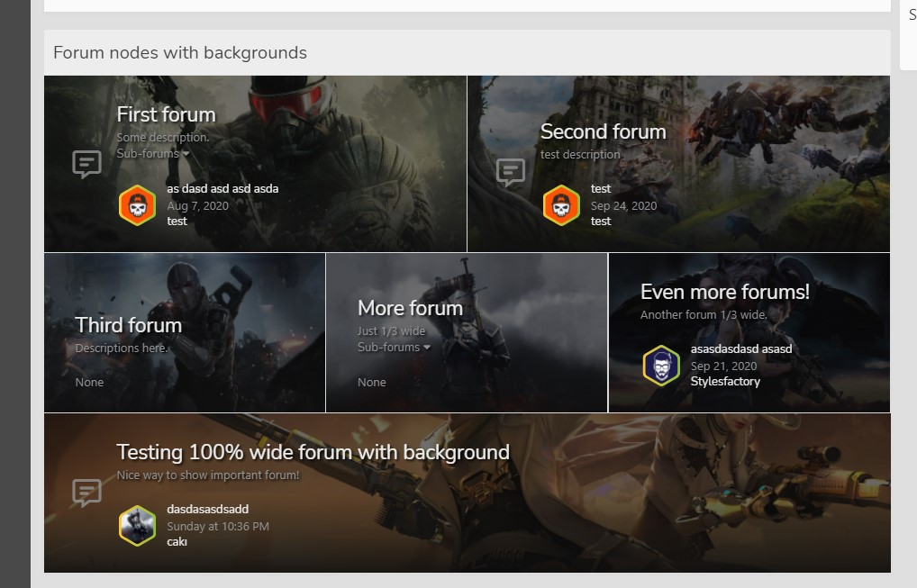Open the avatar beside dasdasasdsadd post
This screenshot has width=917, height=588.
pos(138,526)
